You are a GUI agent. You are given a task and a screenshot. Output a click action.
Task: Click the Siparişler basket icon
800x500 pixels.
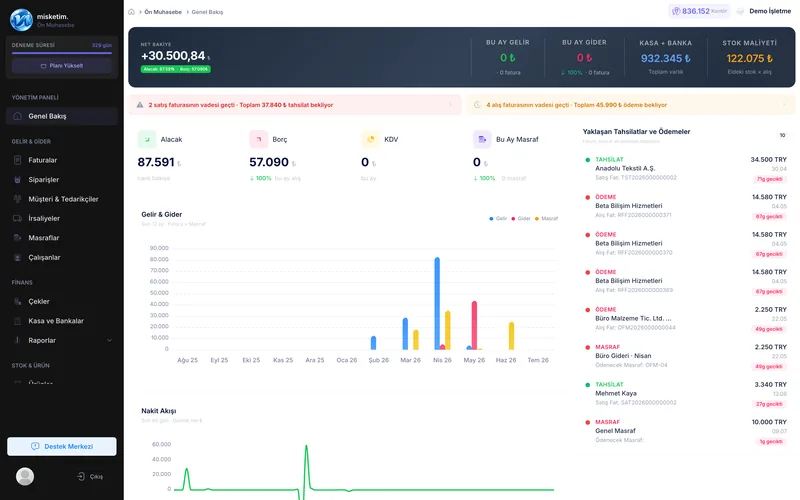(x=17, y=180)
